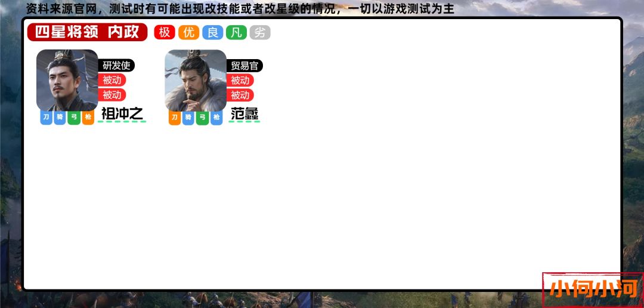Select the green 凡 rating badge
The height and width of the screenshot is (308, 644).
tap(236, 32)
